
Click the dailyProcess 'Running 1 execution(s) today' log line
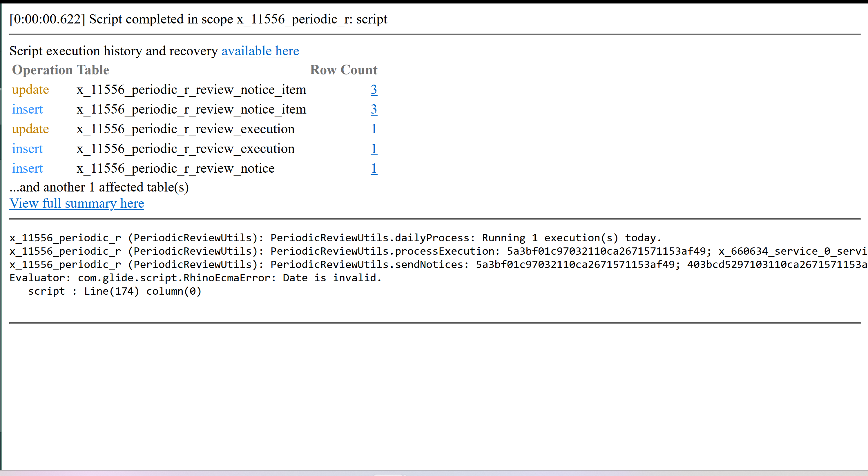tap(335, 238)
